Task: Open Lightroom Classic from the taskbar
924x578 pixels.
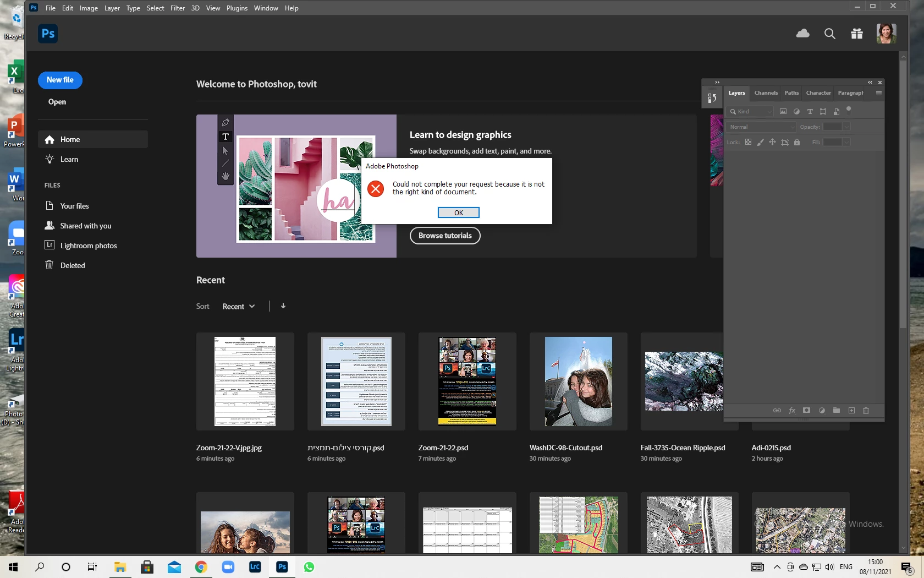Action: 255,567
